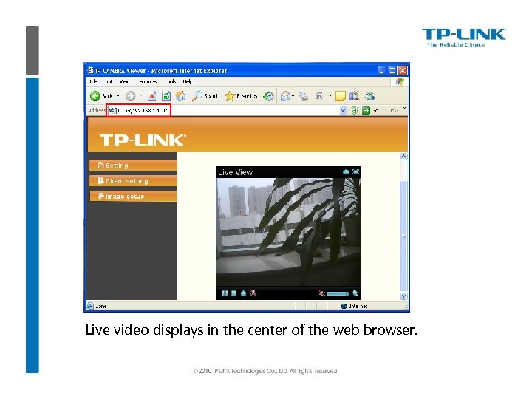The image size is (532, 399).
Task: Click the Edit page icon
Action: tap(319, 96)
